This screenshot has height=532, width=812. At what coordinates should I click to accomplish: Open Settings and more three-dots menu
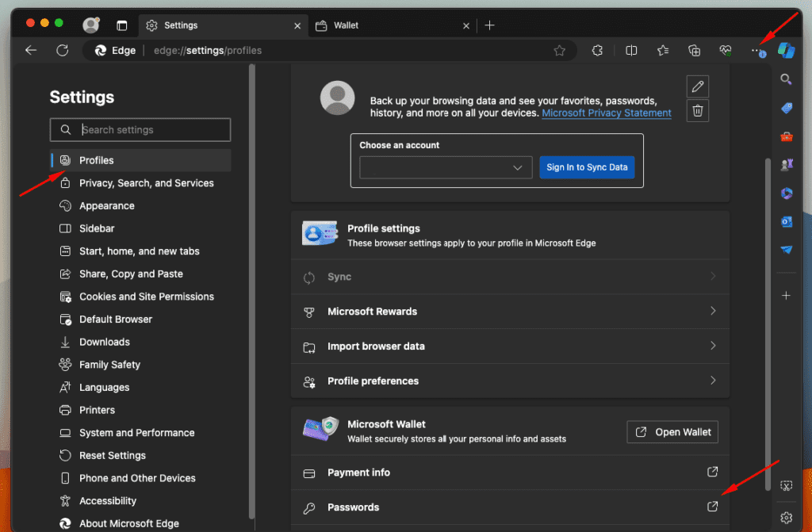click(756, 50)
